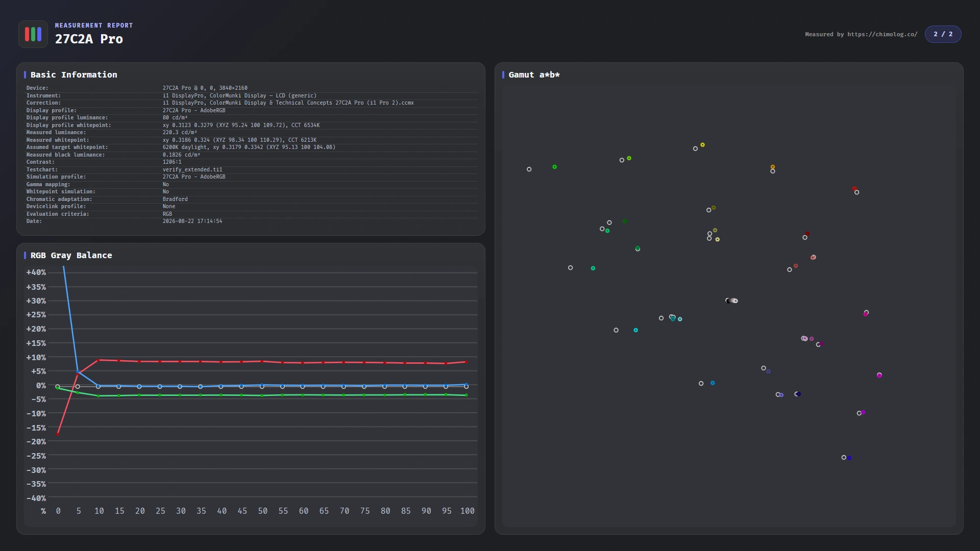Click the "RGB Gray Balance" panel heading
This screenshot has width=980, height=551.
71,256
